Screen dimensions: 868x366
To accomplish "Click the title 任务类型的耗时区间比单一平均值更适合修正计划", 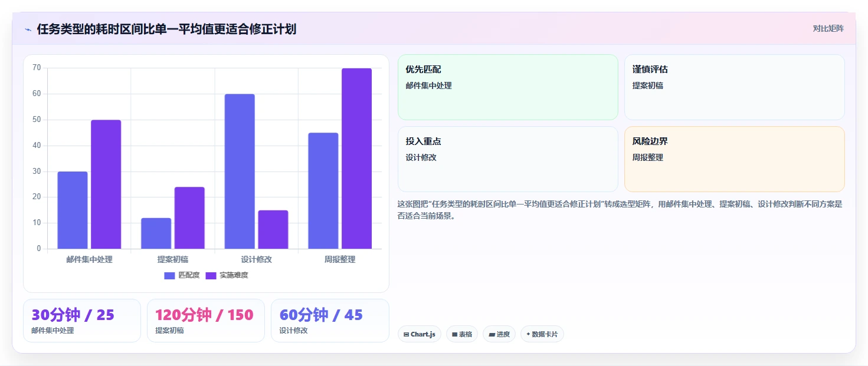I will coord(166,29).
